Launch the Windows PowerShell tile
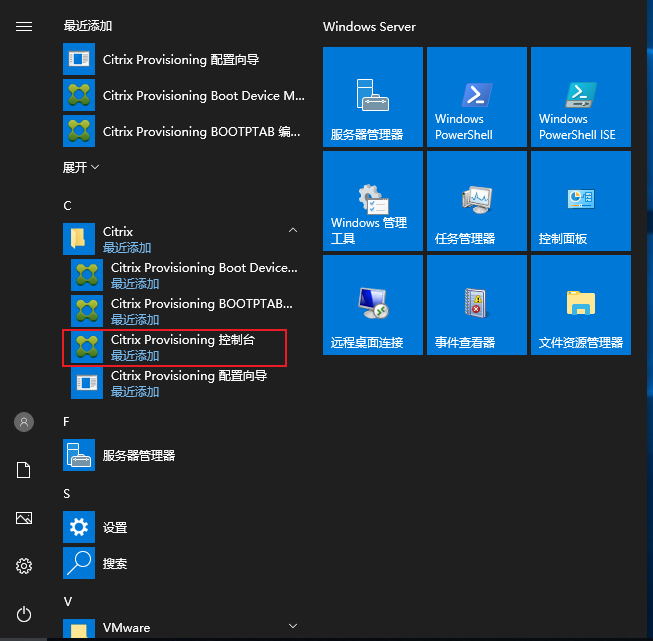653x641 pixels. point(476,97)
